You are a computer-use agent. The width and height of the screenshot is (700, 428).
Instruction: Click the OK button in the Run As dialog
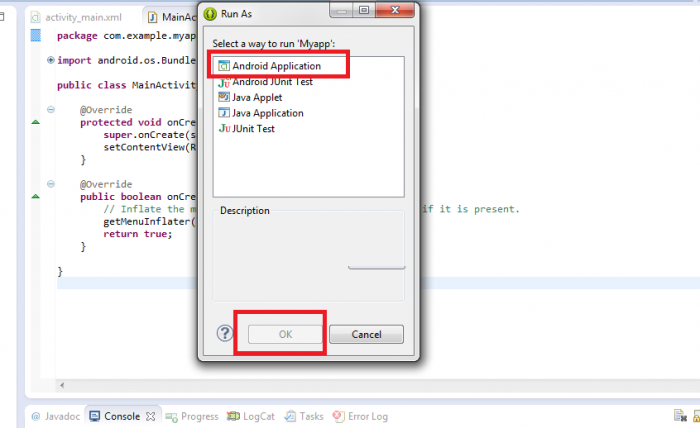(285, 334)
